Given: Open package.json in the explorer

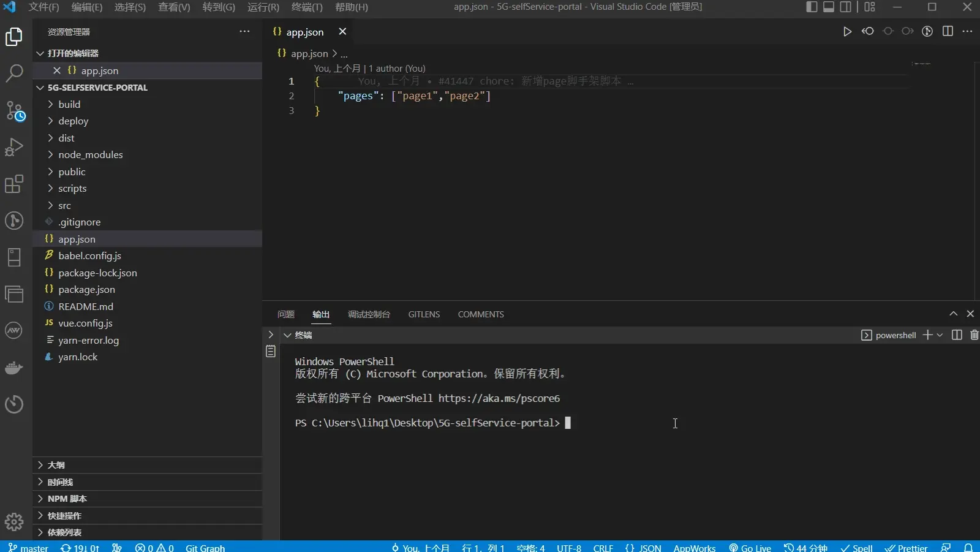Looking at the screenshot, I should (x=86, y=290).
